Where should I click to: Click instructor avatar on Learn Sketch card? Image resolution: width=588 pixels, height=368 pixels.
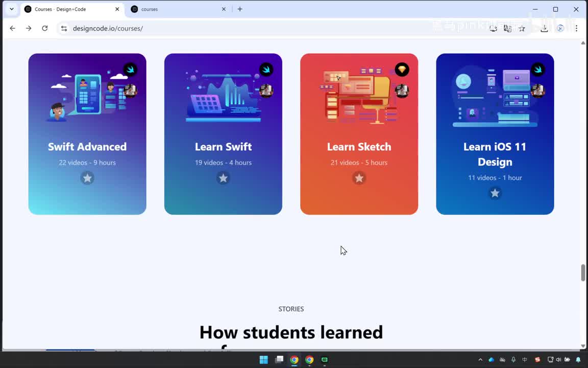[402, 90]
